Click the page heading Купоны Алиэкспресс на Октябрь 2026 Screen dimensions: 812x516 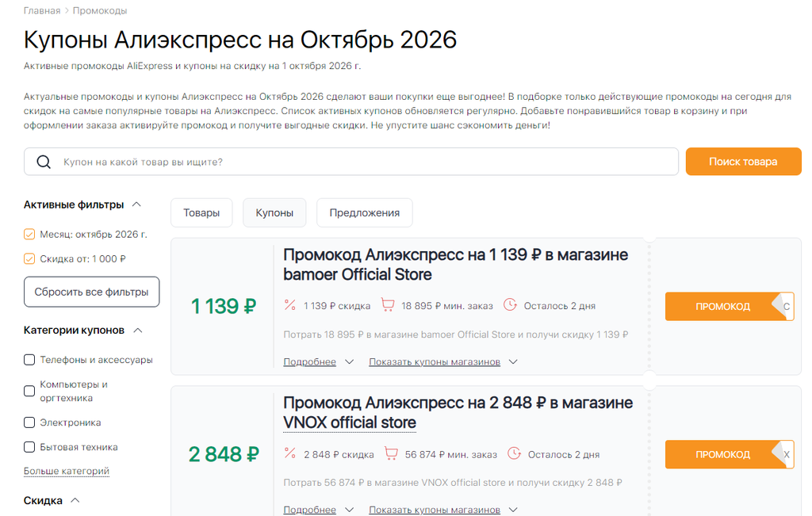coord(240,40)
